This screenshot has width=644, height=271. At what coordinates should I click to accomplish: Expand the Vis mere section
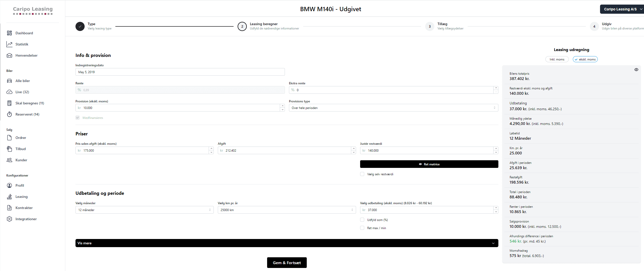click(x=287, y=243)
